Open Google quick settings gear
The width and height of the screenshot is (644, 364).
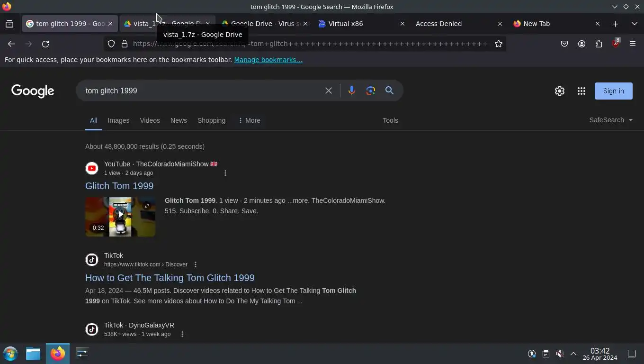click(560, 91)
